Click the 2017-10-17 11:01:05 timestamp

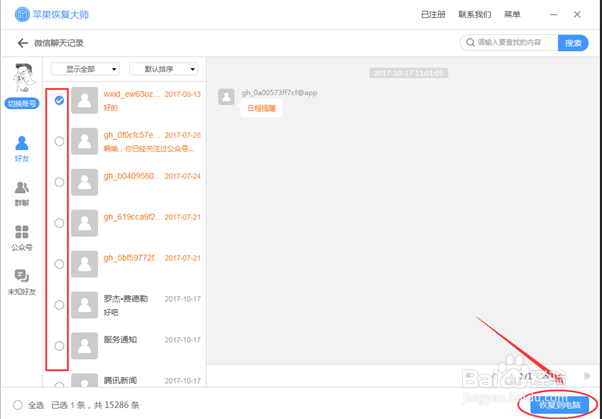408,73
